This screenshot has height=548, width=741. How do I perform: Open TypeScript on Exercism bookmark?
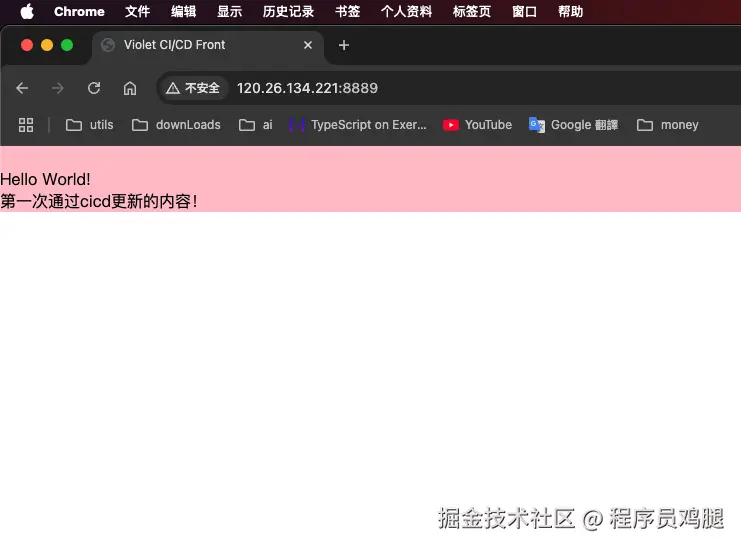(358, 125)
